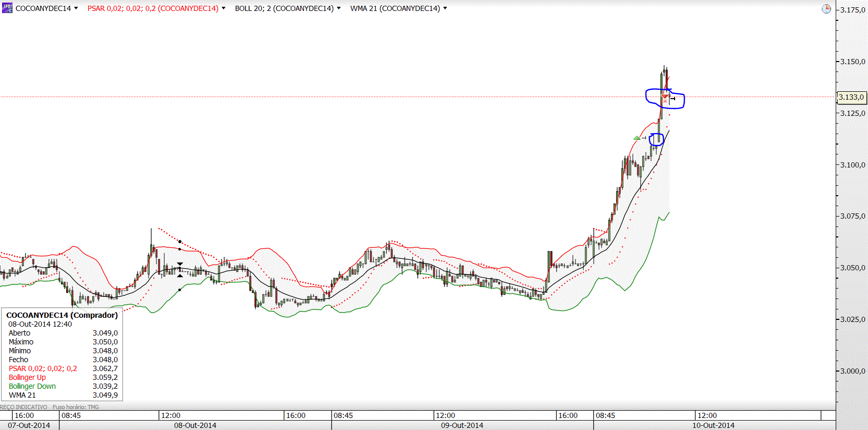
Task: Click the 10-Out-2014 date segment
Action: pyautogui.click(x=713, y=425)
